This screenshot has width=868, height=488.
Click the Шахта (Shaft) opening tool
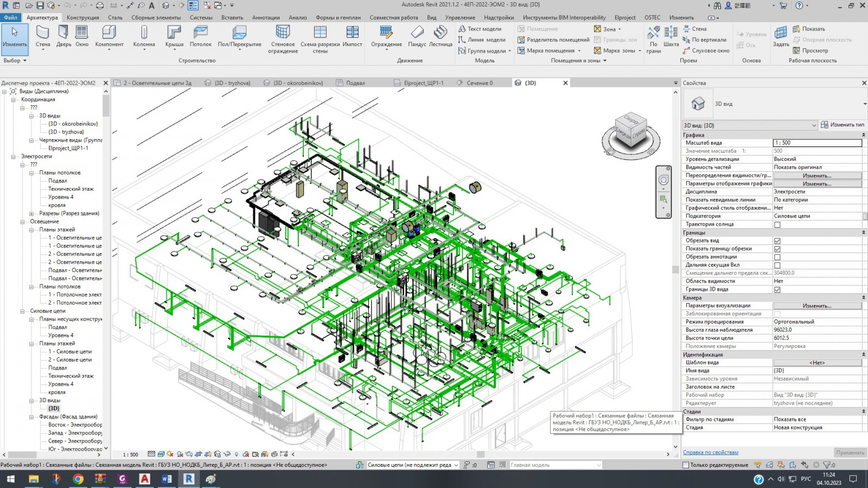pyautogui.click(x=671, y=36)
